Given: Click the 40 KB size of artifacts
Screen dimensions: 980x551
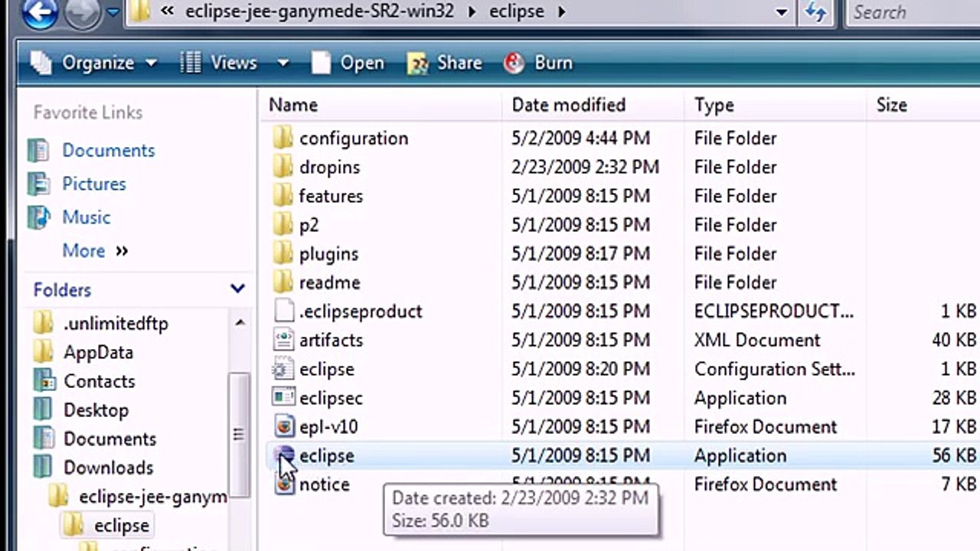Looking at the screenshot, I should [954, 341].
